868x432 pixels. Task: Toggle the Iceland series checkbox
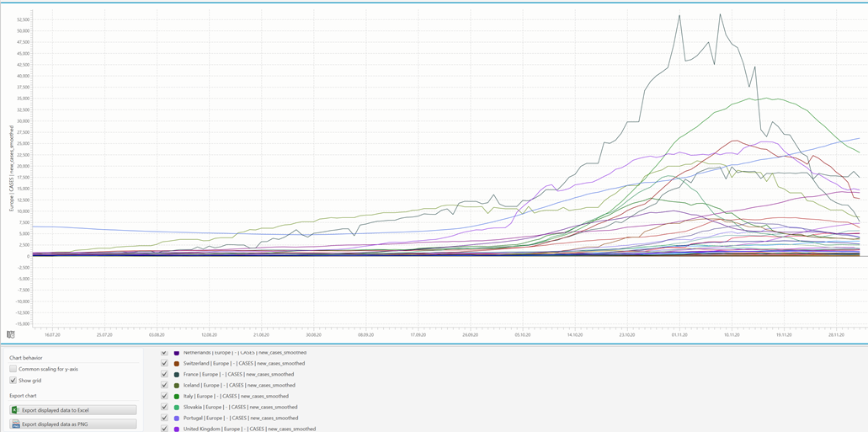(x=164, y=385)
